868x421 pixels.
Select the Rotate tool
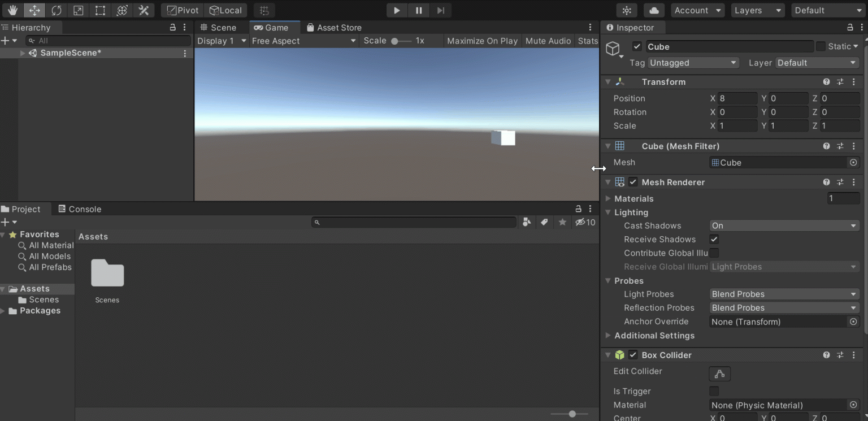tap(57, 10)
